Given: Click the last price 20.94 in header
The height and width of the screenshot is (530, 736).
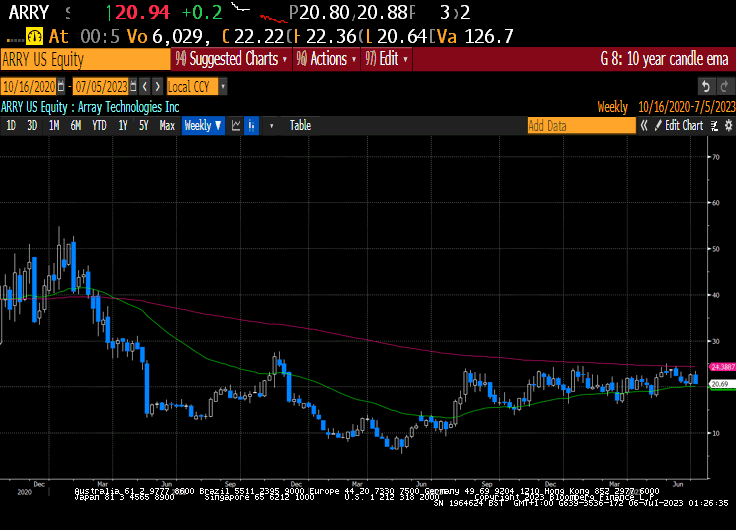Looking at the screenshot, I should pyautogui.click(x=142, y=13).
